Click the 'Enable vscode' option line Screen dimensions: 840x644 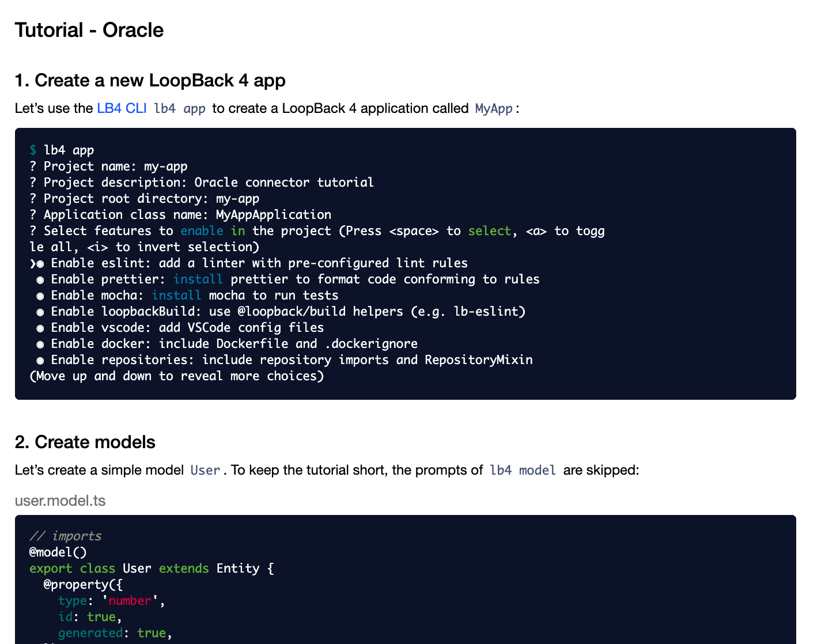click(x=180, y=328)
